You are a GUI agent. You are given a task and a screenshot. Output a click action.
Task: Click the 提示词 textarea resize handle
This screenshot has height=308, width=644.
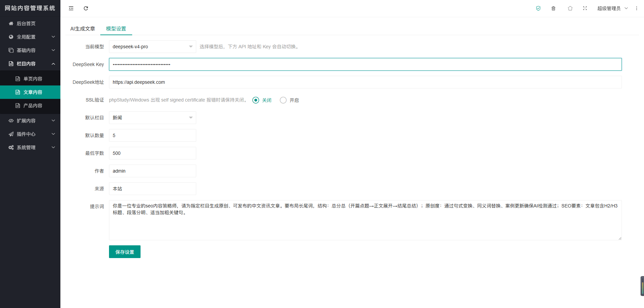620,238
